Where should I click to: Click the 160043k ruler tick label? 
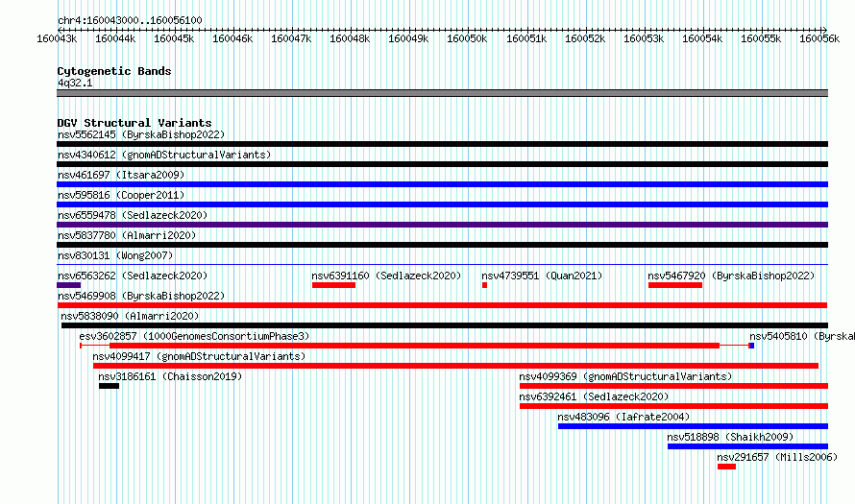57,38
